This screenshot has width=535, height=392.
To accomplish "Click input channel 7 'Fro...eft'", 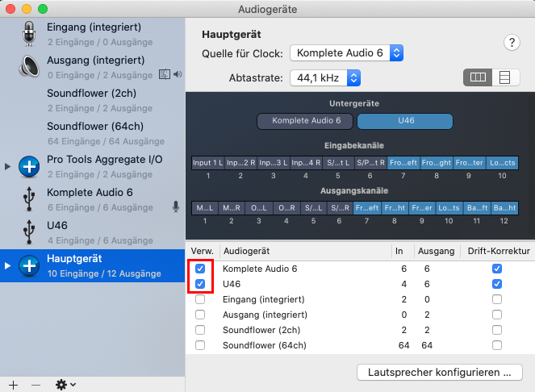I will click(403, 163).
